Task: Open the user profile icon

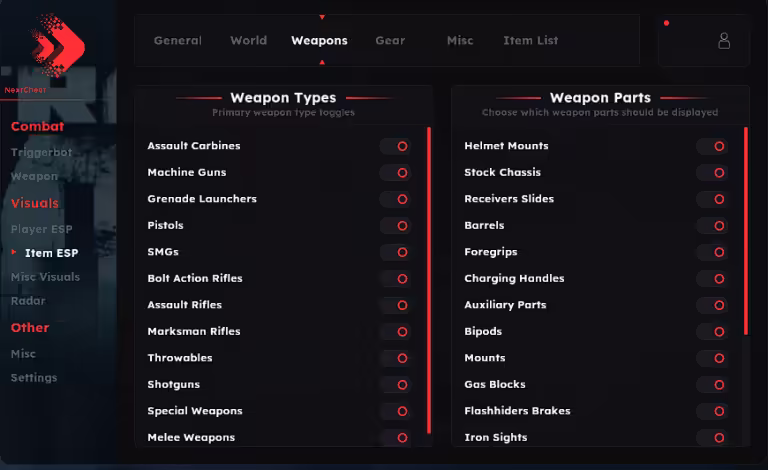Action: 723,41
